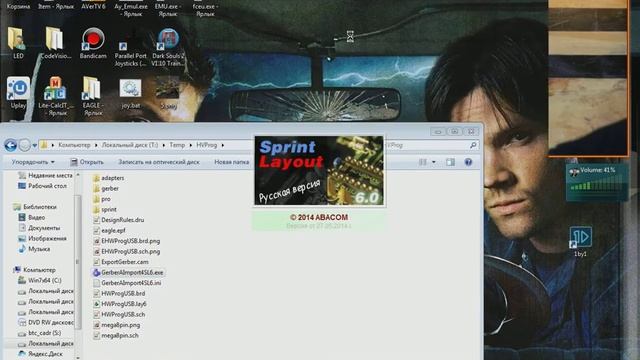Viewport: 640px width, 360px height.
Task: Select the HWProgUSB.brd file
Action: 119,293
